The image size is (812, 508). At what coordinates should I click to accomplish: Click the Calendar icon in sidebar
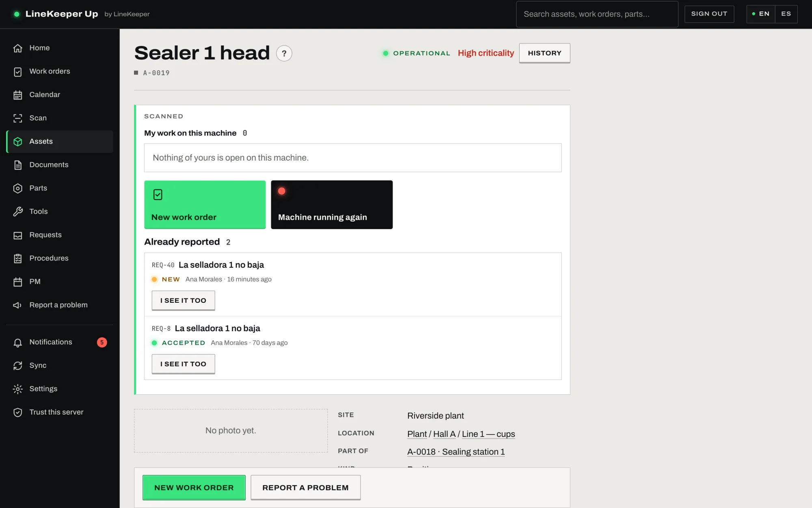(17, 95)
